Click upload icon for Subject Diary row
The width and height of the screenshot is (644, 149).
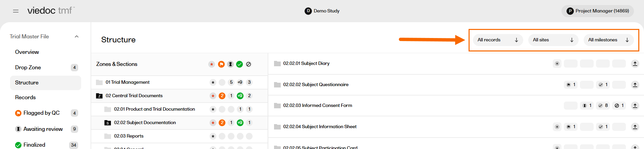click(x=635, y=64)
